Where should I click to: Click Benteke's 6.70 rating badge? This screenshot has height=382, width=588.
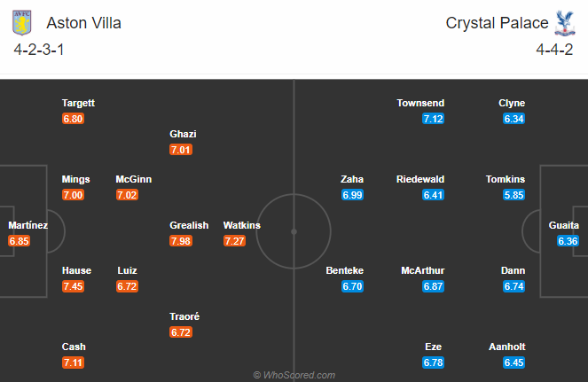[x=352, y=286]
